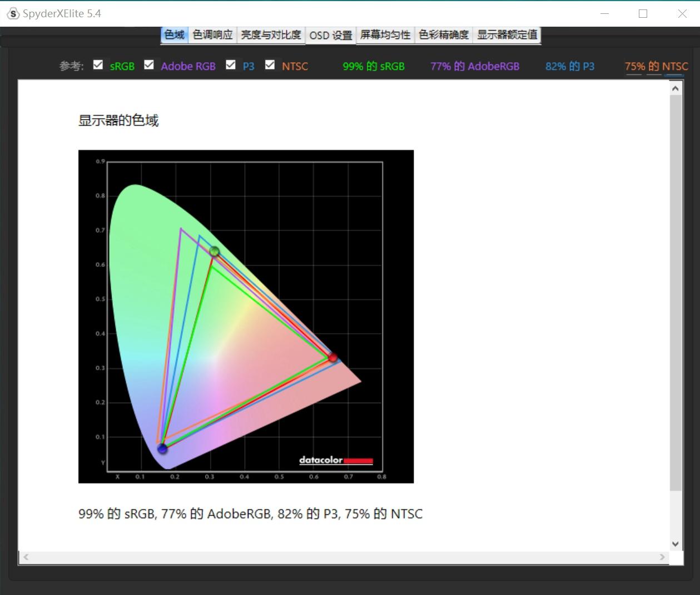Select the 色彩精确度 tab
The width and height of the screenshot is (700, 595).
tap(444, 34)
